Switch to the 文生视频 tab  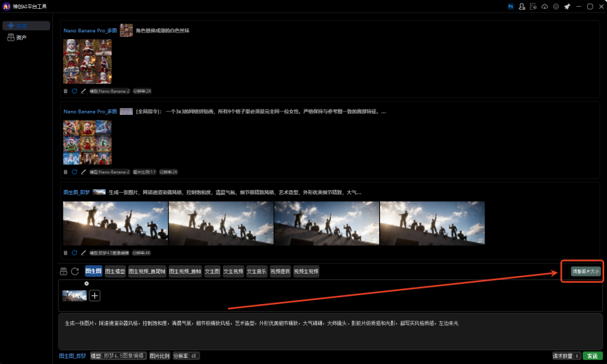pos(233,272)
